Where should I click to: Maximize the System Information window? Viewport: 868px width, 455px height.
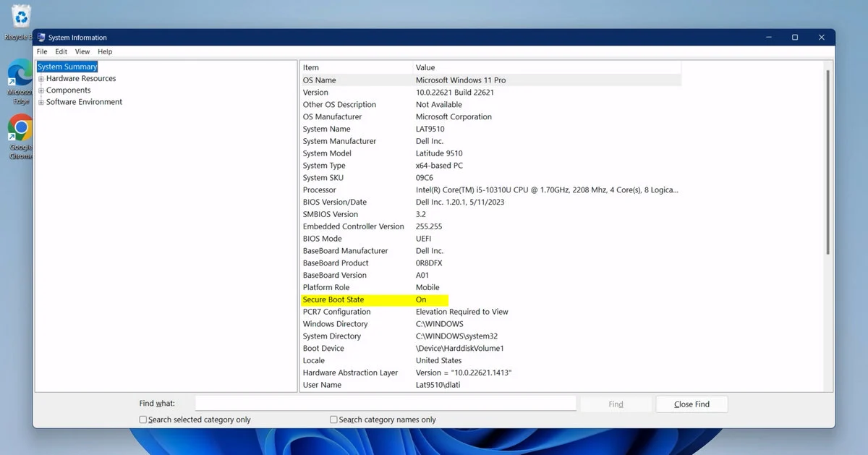(x=795, y=38)
